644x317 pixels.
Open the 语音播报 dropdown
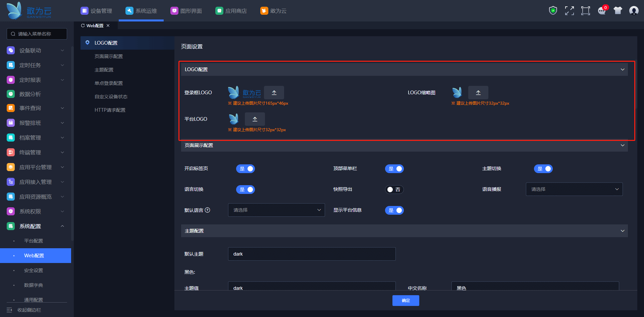pos(574,189)
